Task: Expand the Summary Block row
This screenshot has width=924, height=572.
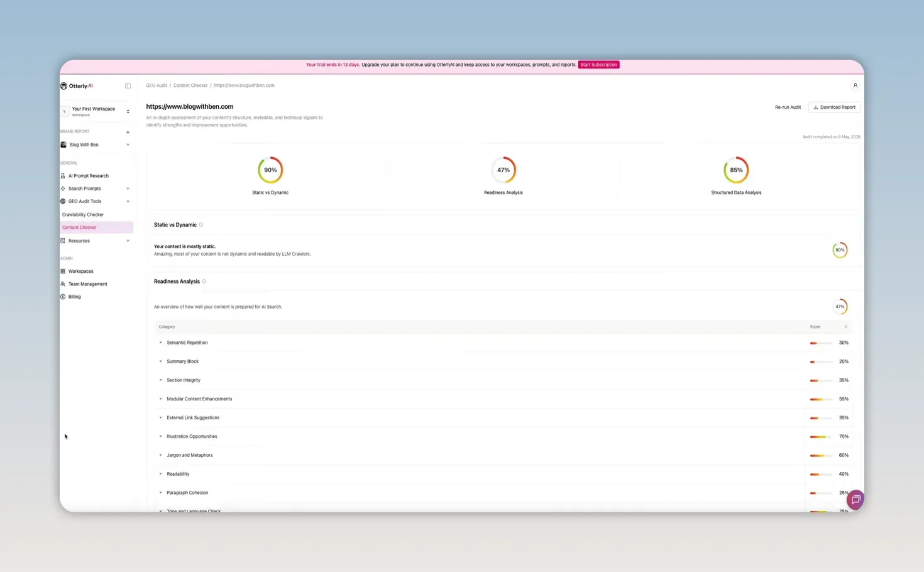Action: point(161,361)
